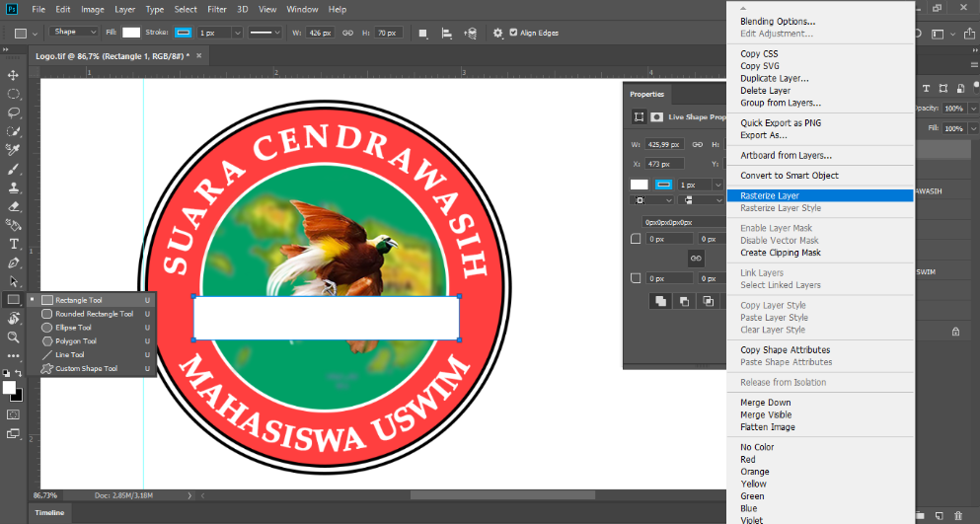The height and width of the screenshot is (524, 980).
Task: Open the shape settings gear icon
Action: (497, 34)
